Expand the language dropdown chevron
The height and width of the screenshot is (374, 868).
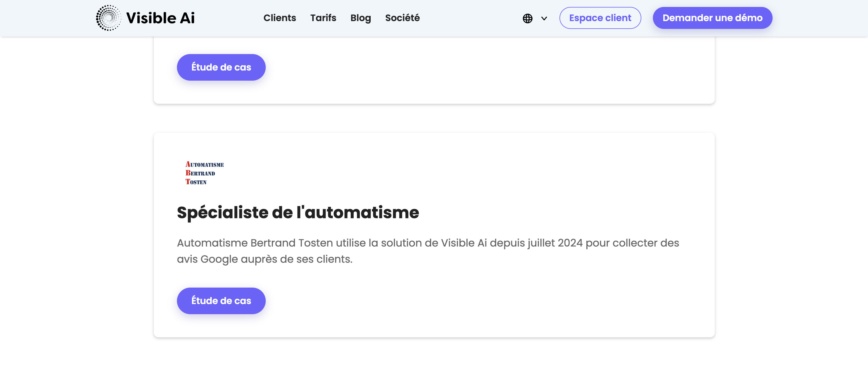point(544,18)
